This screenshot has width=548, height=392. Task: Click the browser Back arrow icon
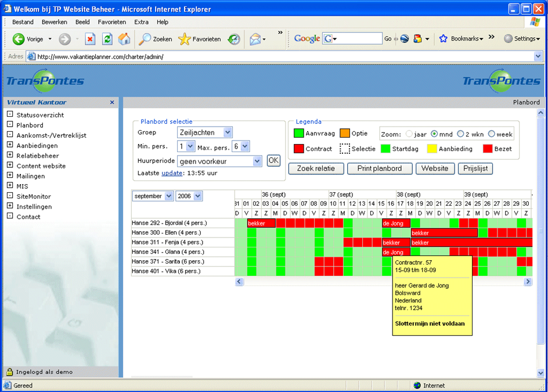point(19,39)
